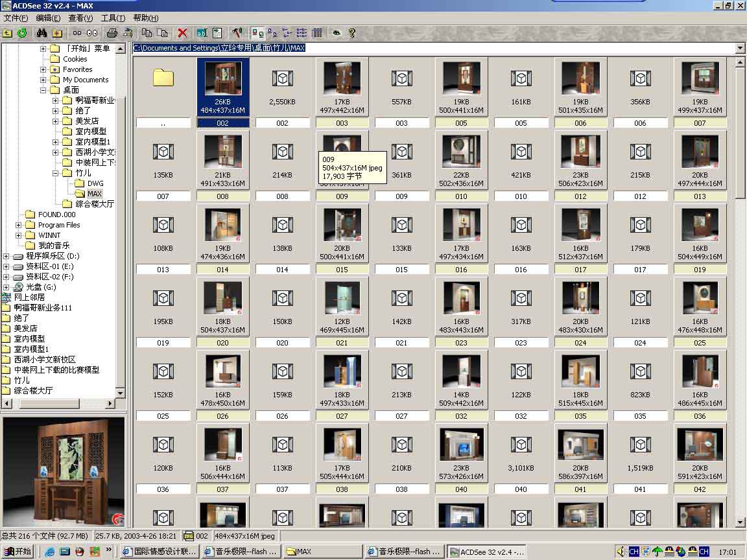Click the small eyes view toolbar icon
The image size is (747, 560).
point(77,33)
